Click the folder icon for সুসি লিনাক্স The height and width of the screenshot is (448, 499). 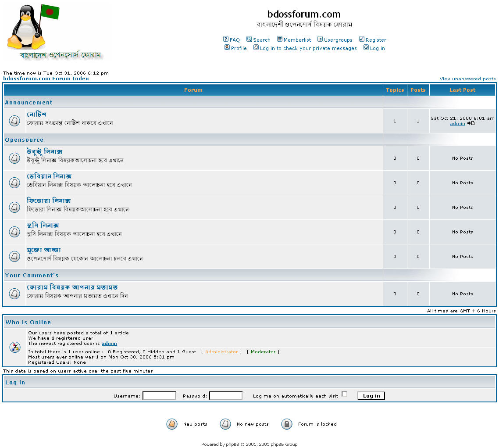[x=14, y=232]
